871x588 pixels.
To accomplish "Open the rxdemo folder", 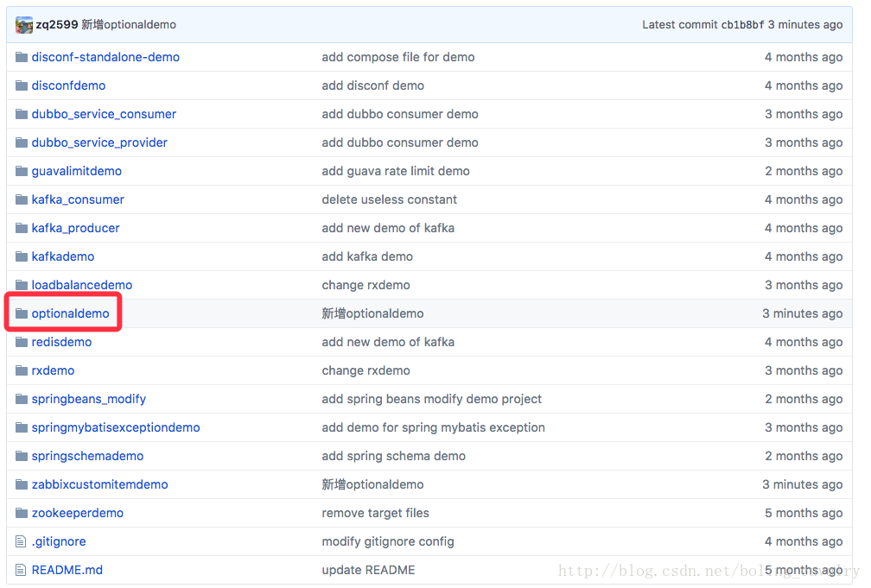I will (53, 370).
